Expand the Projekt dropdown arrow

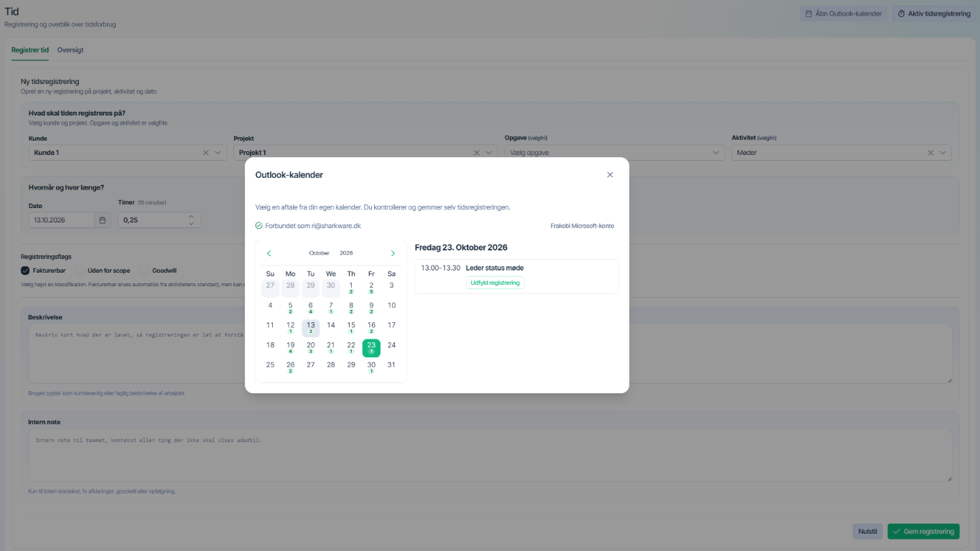(x=490, y=153)
